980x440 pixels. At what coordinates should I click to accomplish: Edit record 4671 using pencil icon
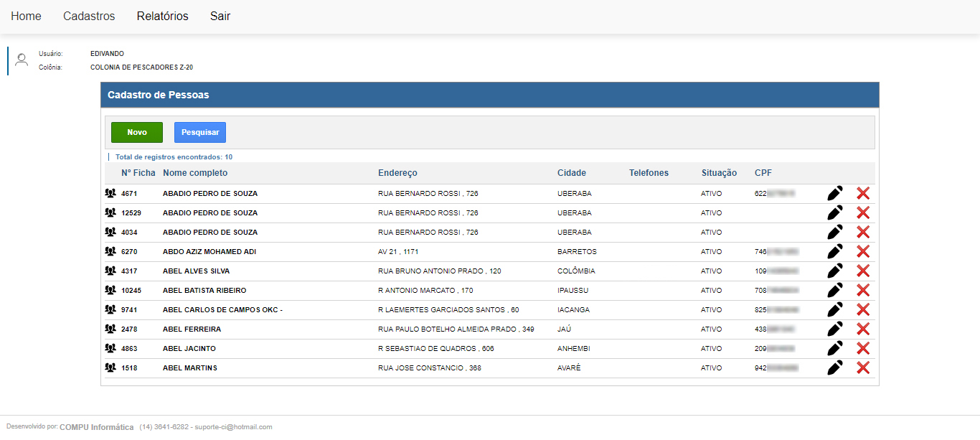click(834, 193)
